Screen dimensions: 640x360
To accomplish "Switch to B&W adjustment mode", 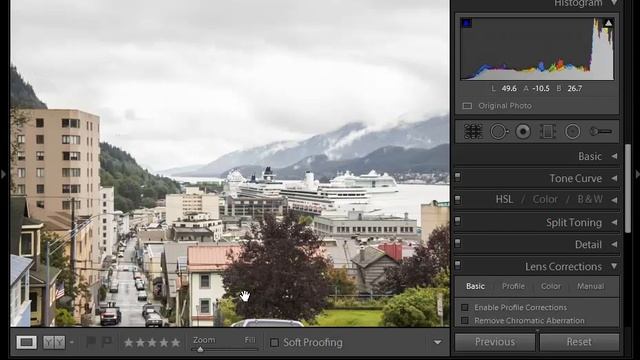I will tap(590, 199).
